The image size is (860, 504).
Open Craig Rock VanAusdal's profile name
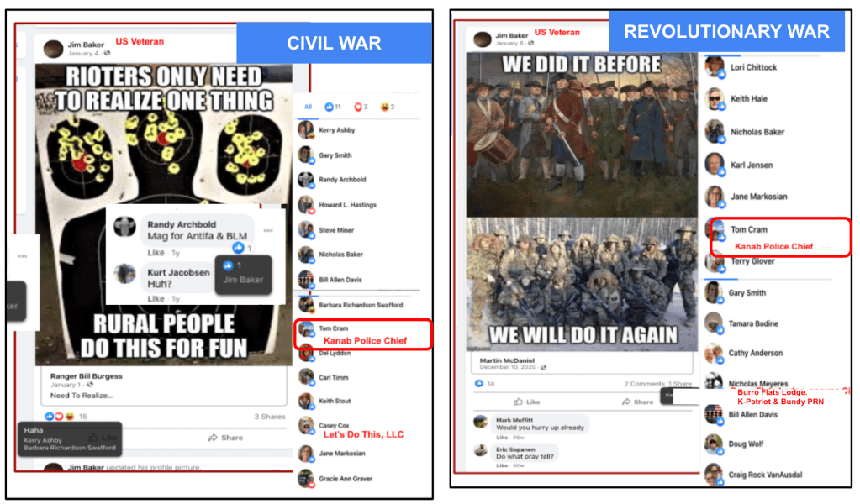point(765,475)
